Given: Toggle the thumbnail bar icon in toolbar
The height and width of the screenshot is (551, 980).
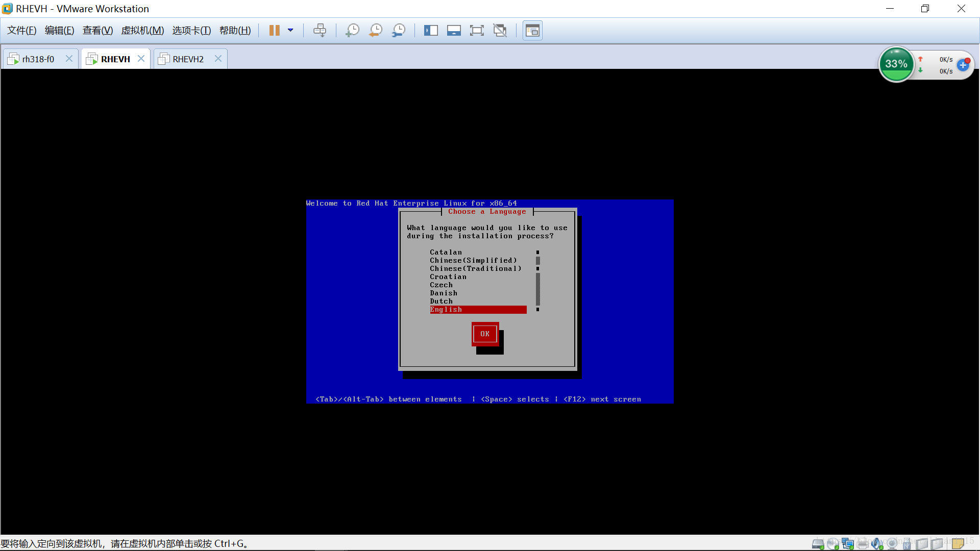Looking at the screenshot, I should tap(454, 31).
